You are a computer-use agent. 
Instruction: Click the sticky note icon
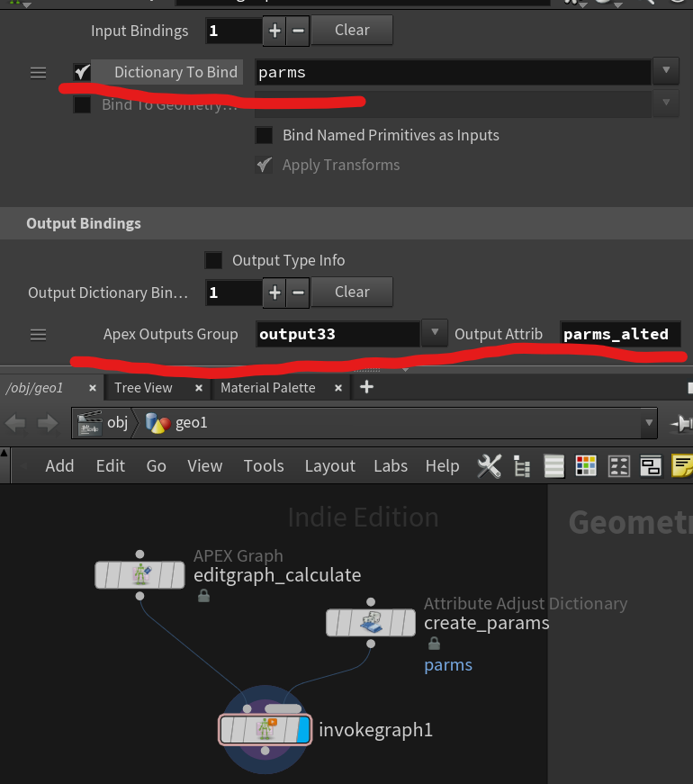click(682, 465)
